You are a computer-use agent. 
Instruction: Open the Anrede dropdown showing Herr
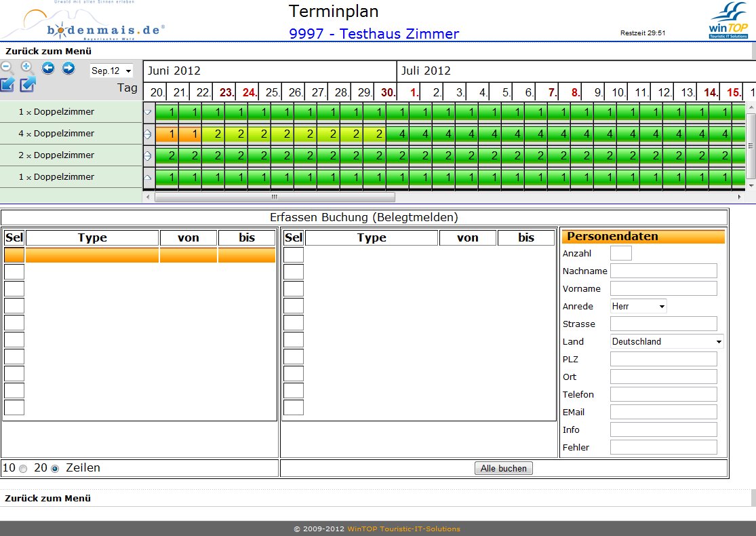coord(638,306)
